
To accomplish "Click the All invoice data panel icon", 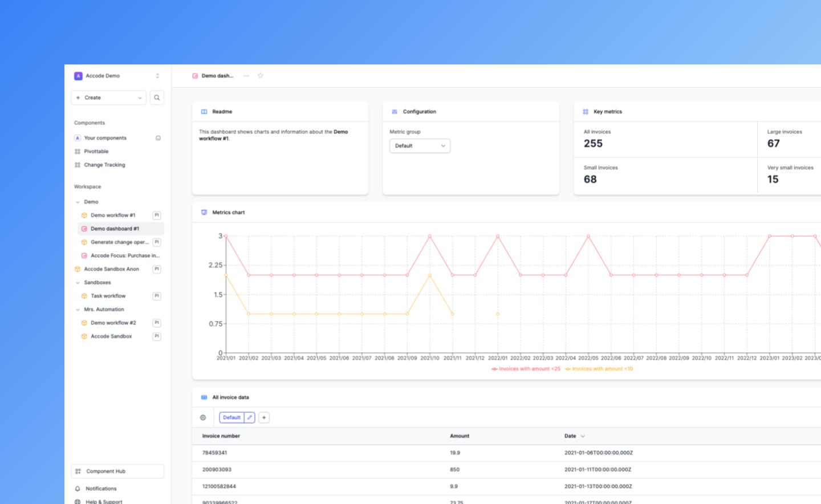I will point(204,397).
